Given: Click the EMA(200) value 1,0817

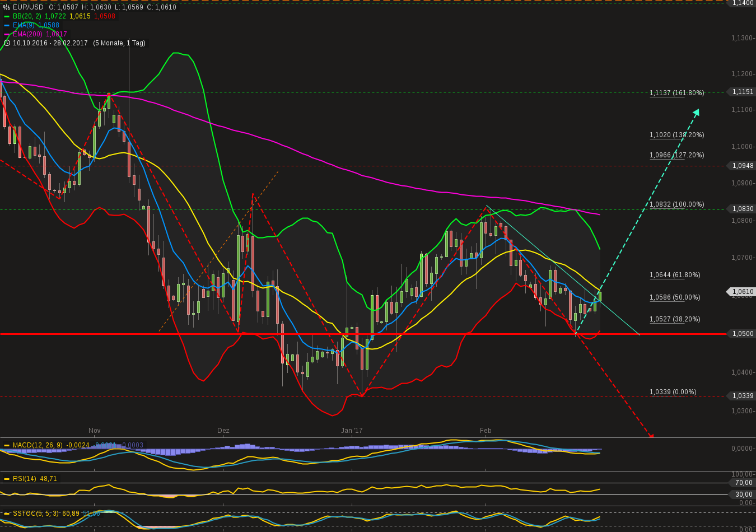Looking at the screenshot, I should (58, 34).
